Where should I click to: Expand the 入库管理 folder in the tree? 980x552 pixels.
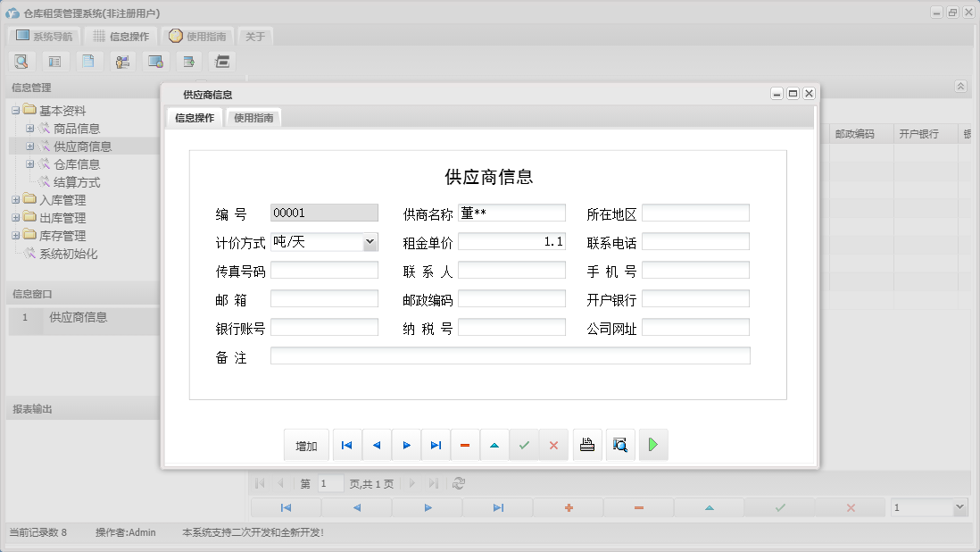pos(17,199)
